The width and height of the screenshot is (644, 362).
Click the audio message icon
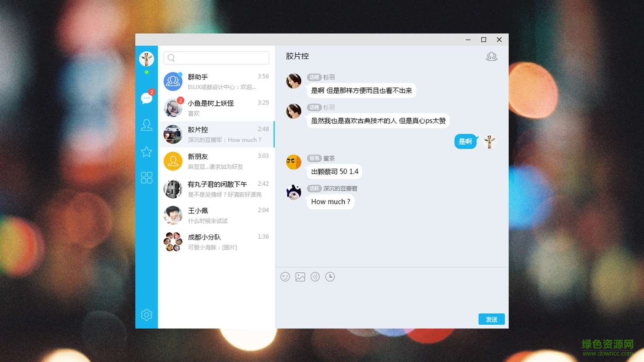315,276
